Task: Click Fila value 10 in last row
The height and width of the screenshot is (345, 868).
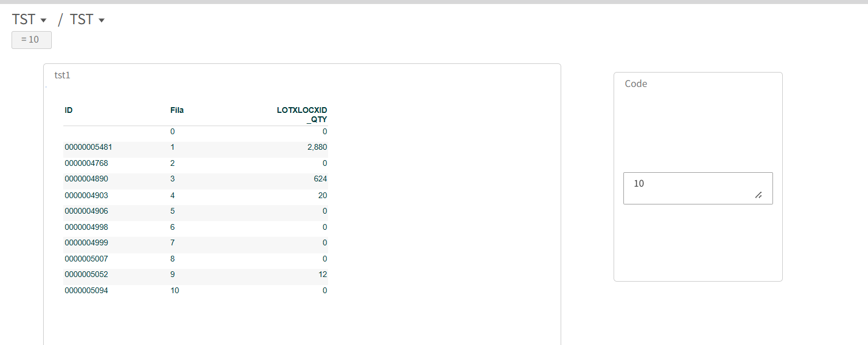Action: point(175,290)
